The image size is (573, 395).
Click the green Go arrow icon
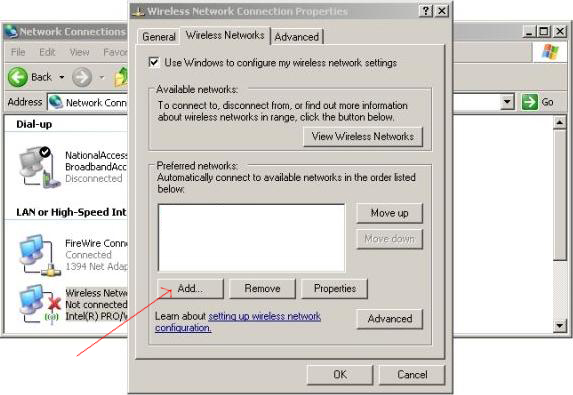(x=530, y=102)
